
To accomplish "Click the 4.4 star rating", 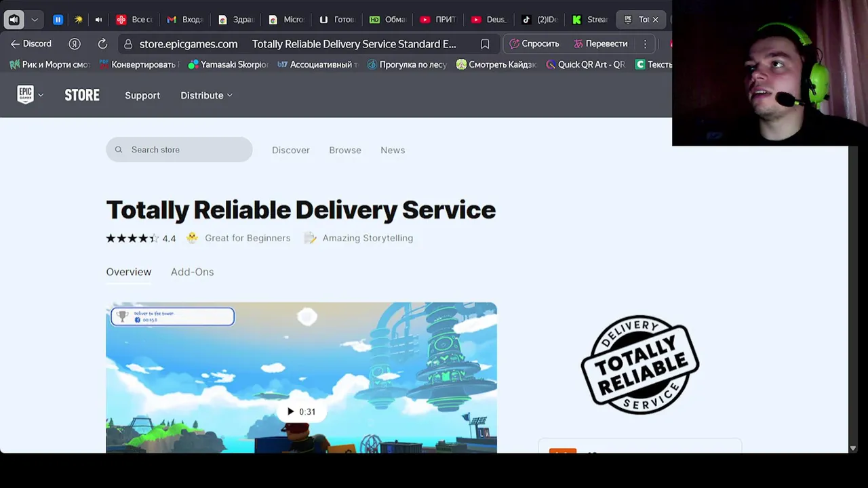I will (140, 238).
